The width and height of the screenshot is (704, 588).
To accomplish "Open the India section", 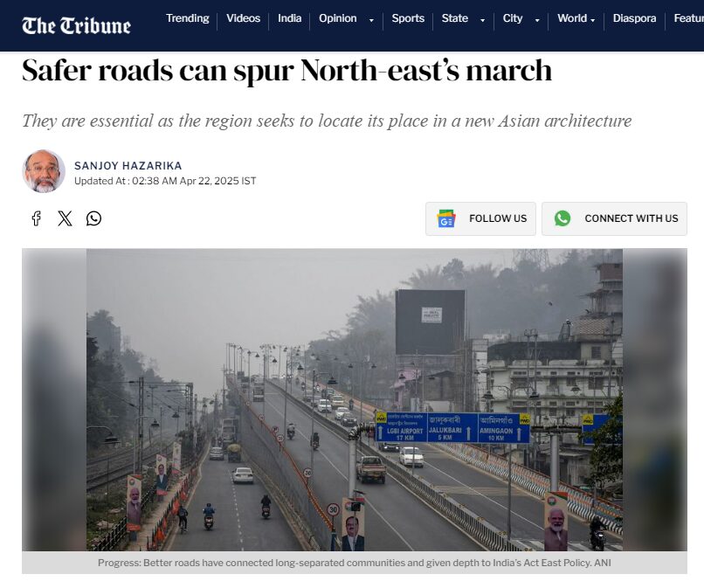I will coord(290,18).
